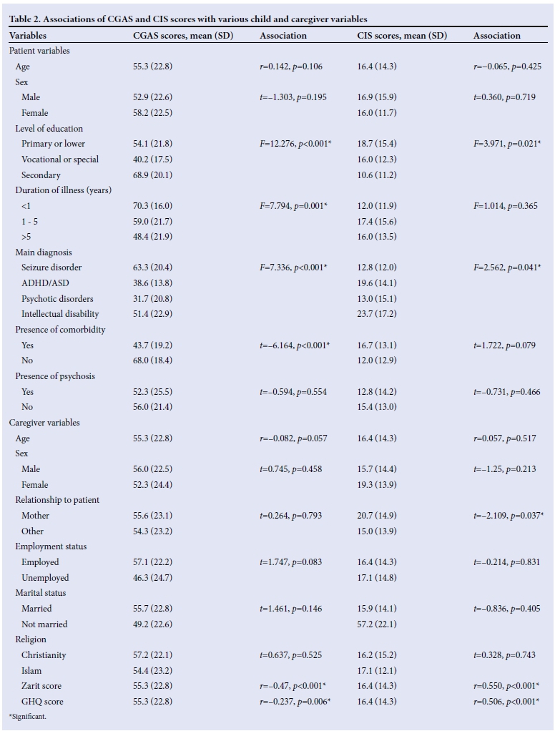Screen dimensions: 560x736
Task: Click the CGAS scores, mean (SD) header
Action: [x=183, y=35]
